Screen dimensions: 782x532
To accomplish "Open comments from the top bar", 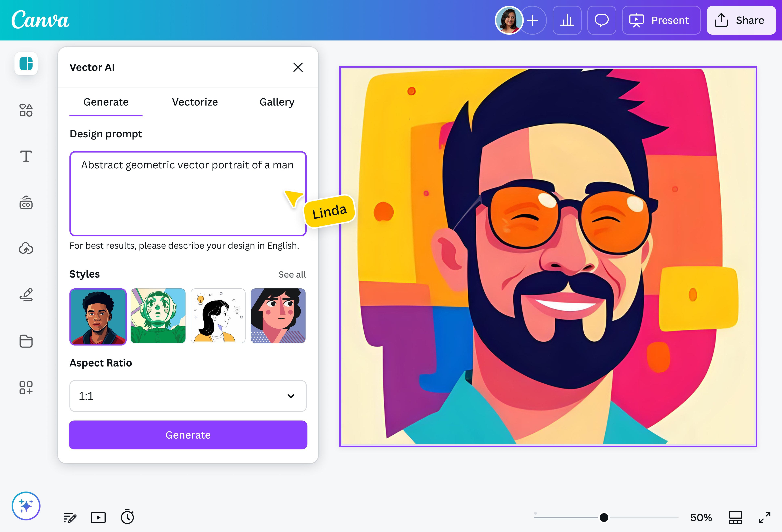I will (x=602, y=20).
